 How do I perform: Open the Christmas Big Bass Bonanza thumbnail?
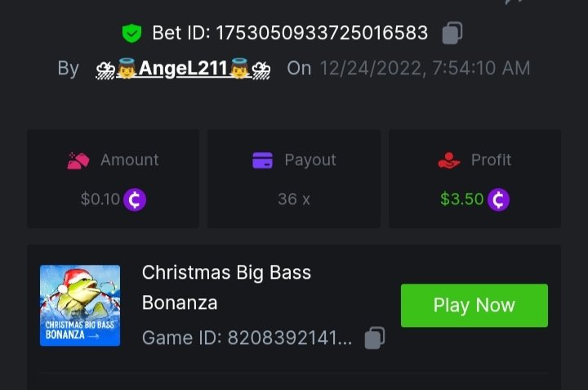(80, 305)
